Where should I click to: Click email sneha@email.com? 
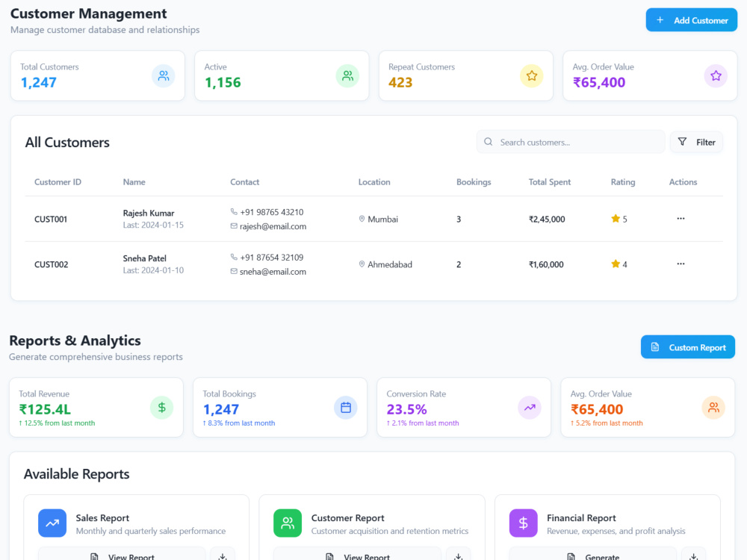[273, 272]
